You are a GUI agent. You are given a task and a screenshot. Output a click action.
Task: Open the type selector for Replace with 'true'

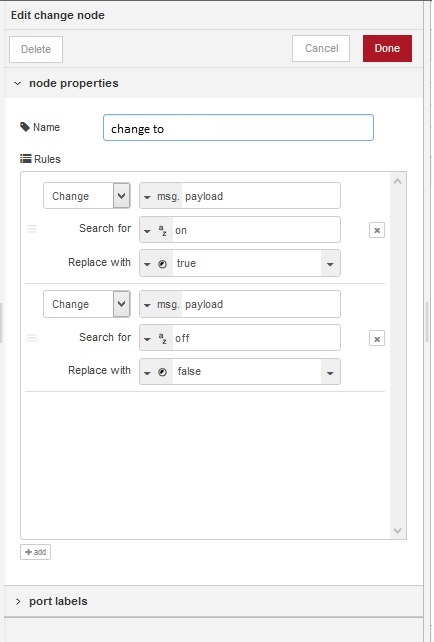point(147,264)
